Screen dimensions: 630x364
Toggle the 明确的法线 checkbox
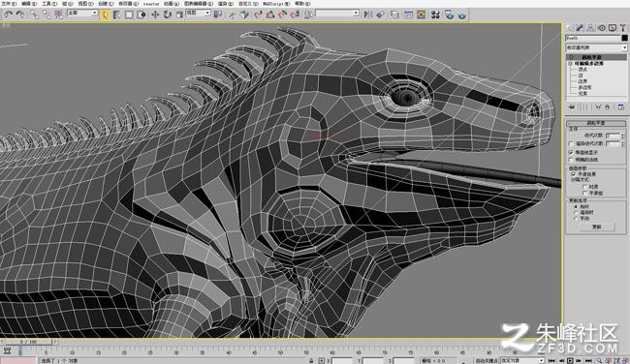point(571,160)
